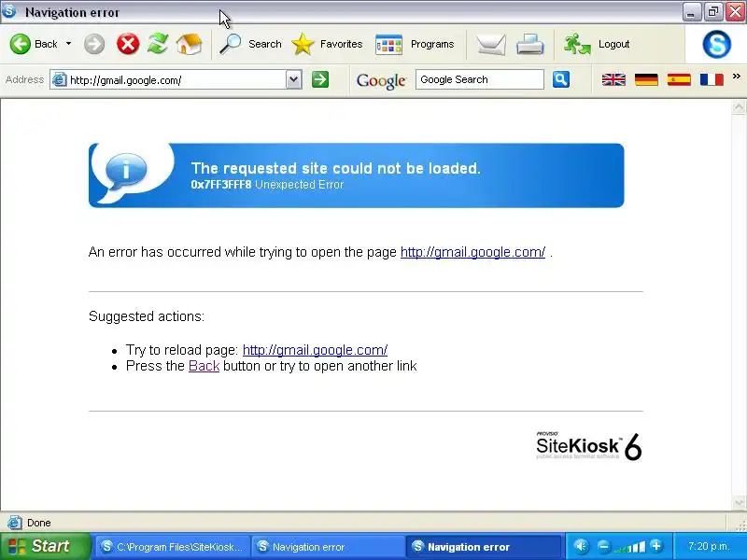Click scrollbar up arrow

tap(739, 107)
